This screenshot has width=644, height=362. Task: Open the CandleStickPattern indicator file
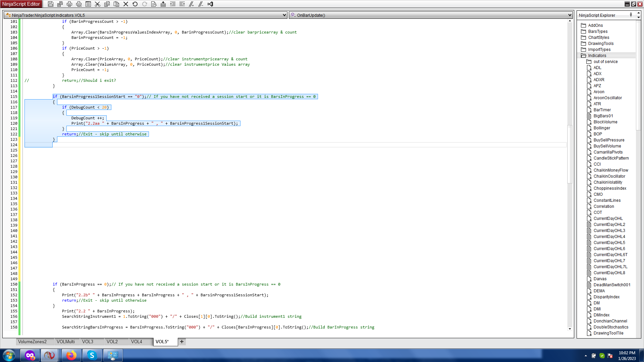(611, 158)
